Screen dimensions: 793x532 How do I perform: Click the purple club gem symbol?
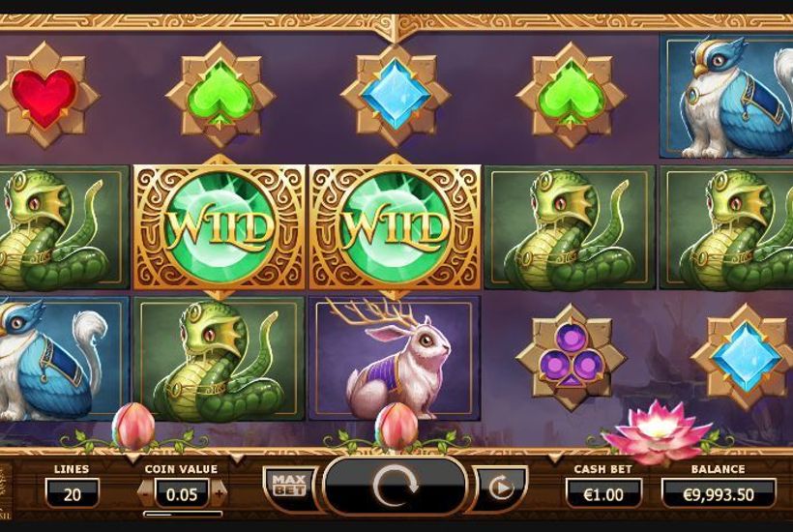(571, 357)
